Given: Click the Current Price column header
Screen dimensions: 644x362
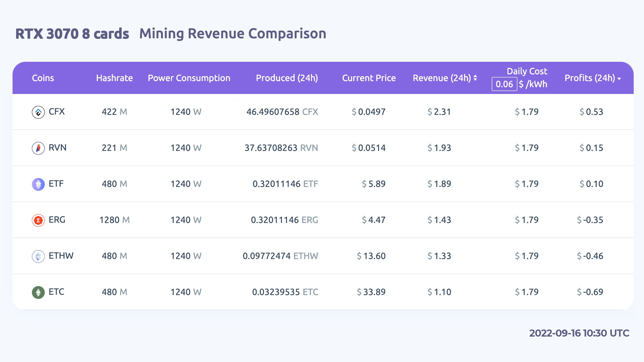Looking at the screenshot, I should 369,78.
